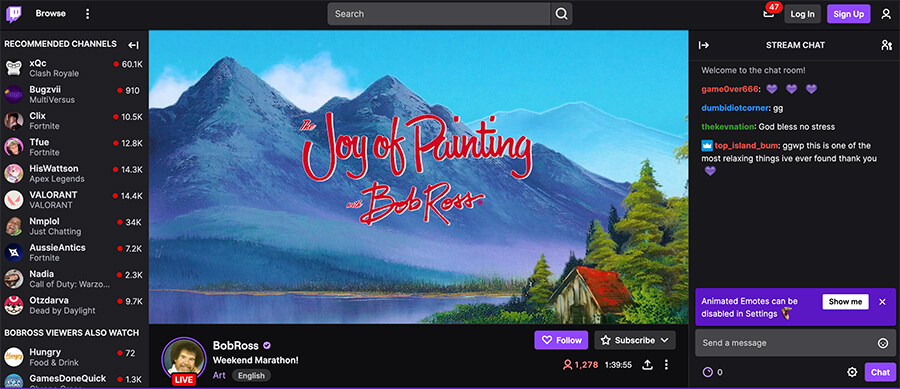Click the Log In button
Image resolution: width=900 pixels, height=389 pixels.
[802, 14]
